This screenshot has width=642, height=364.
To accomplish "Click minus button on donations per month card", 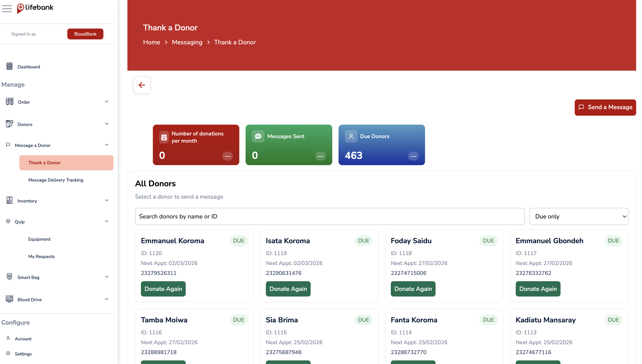I will 228,156.
